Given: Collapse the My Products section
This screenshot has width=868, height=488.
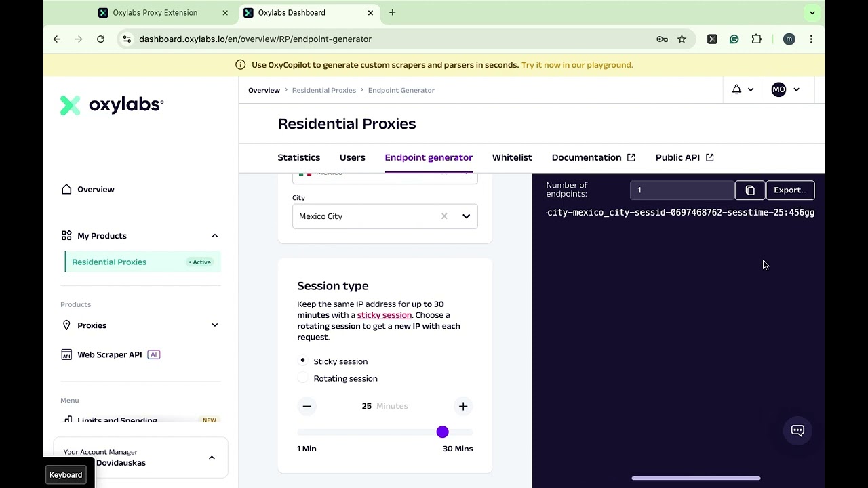Looking at the screenshot, I should [x=214, y=235].
